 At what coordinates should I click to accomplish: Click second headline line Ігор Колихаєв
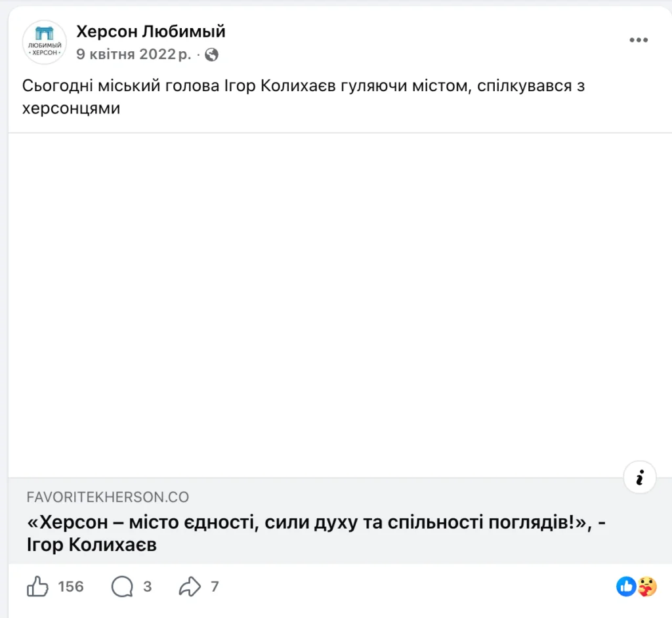[92, 545]
